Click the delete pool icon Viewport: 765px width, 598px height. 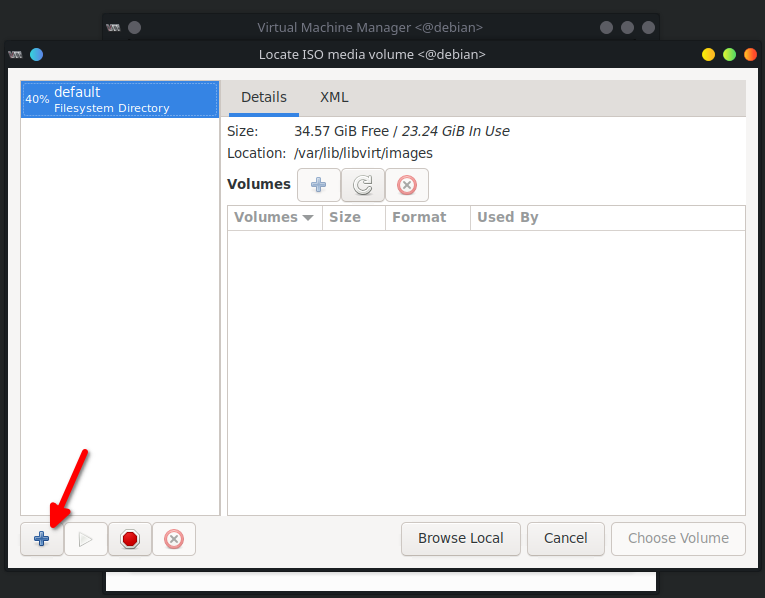174,539
